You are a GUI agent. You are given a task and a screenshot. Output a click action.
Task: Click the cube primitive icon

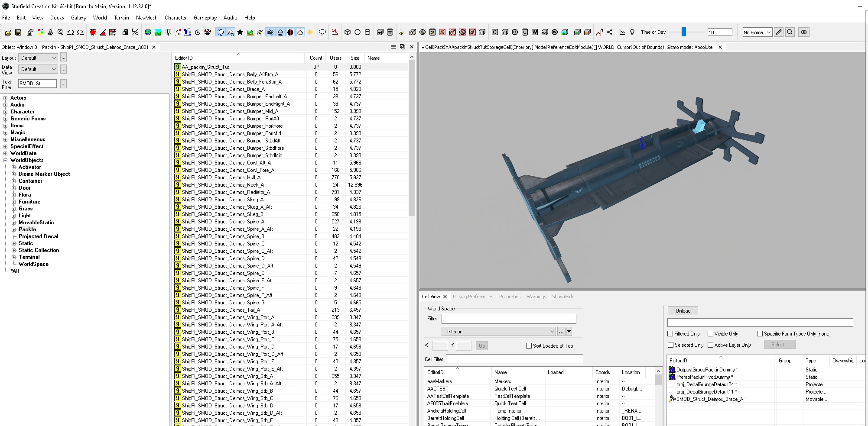(x=348, y=32)
